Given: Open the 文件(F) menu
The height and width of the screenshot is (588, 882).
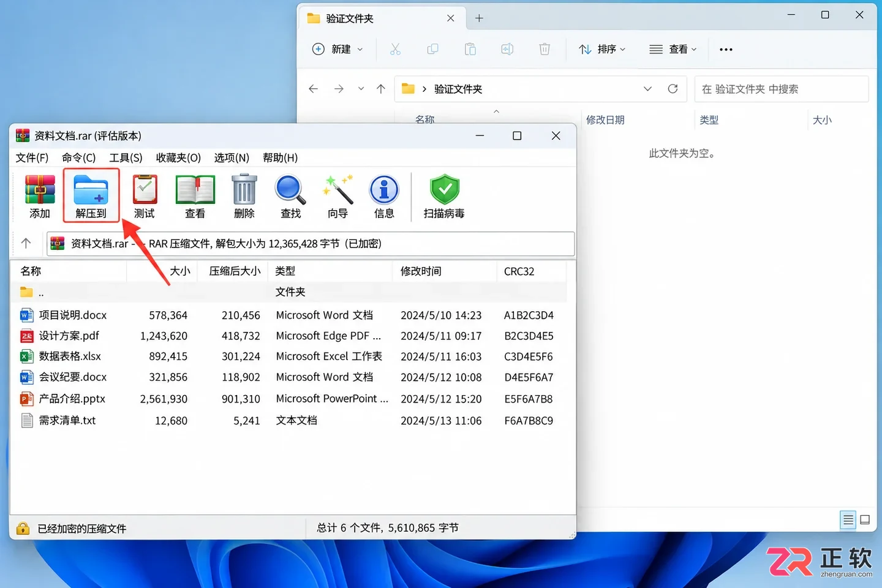Looking at the screenshot, I should point(32,157).
